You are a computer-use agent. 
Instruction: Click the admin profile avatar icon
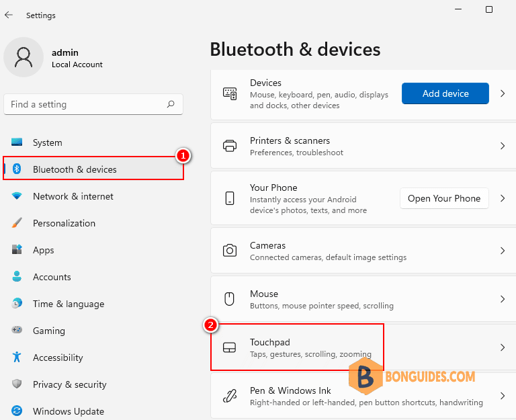[x=24, y=57]
